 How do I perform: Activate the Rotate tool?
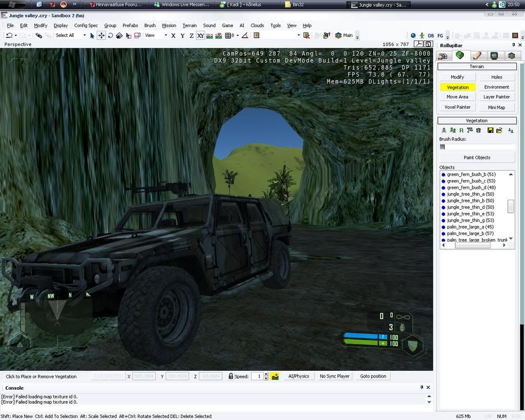[110, 35]
